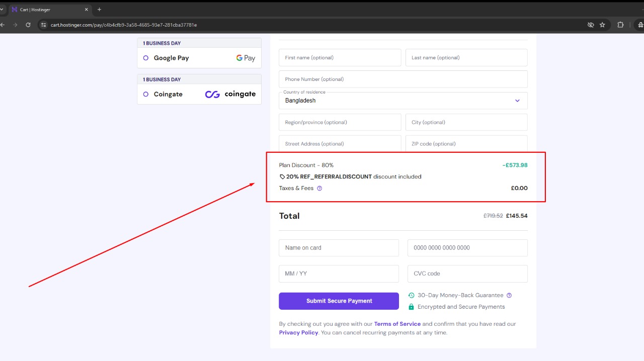
Task: Click the eye-slash icon in address bar
Action: [591, 25]
